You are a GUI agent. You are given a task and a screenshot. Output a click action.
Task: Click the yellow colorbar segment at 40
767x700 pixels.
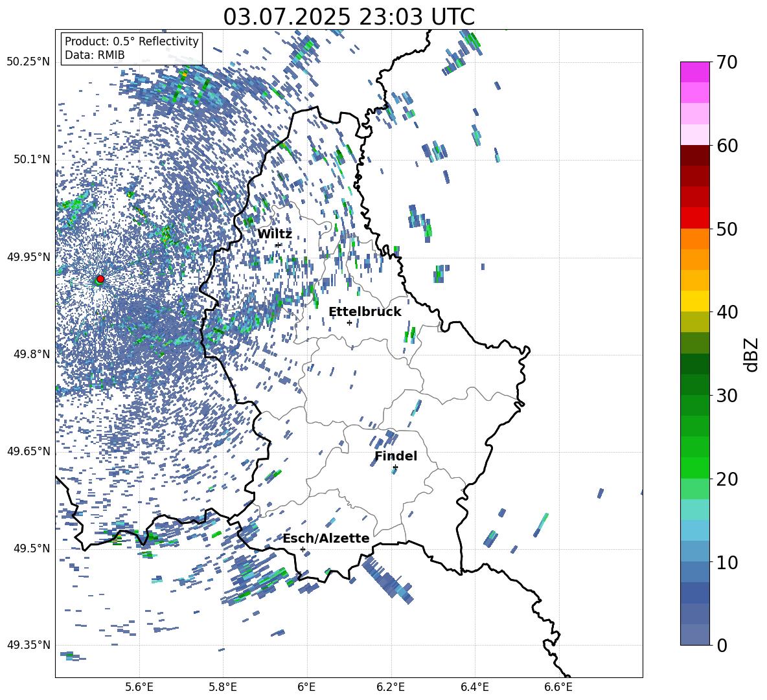(x=695, y=301)
